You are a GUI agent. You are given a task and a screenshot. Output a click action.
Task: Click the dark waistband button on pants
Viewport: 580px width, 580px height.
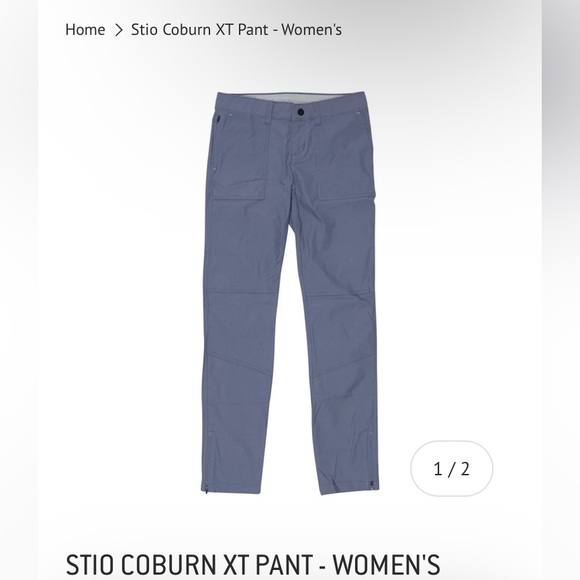point(300,112)
